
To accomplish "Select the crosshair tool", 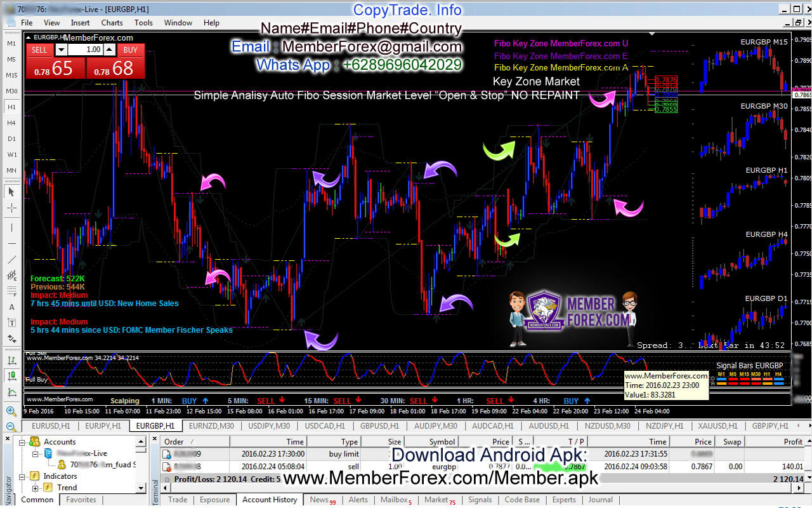I will [x=11, y=208].
